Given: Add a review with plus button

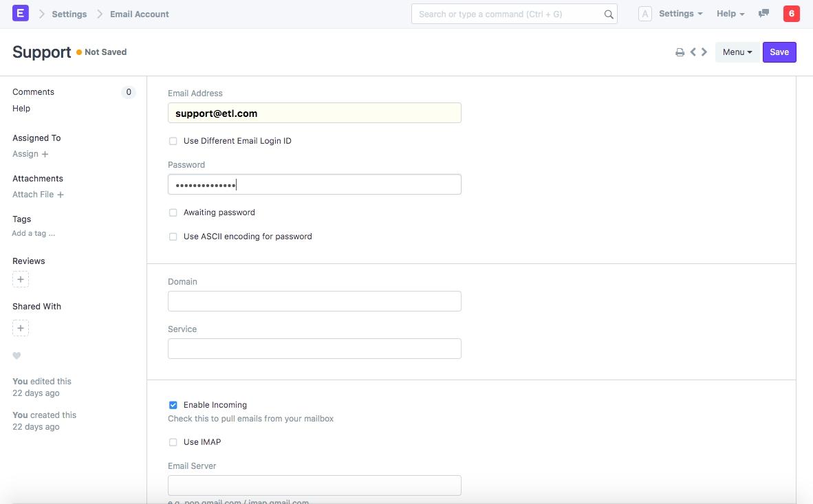Looking at the screenshot, I should click(21, 280).
